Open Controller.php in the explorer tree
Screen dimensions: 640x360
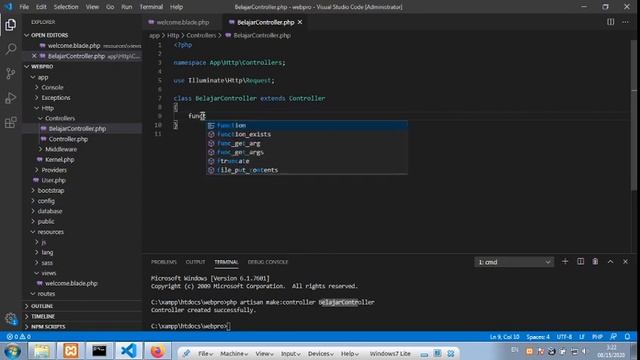coord(68,139)
